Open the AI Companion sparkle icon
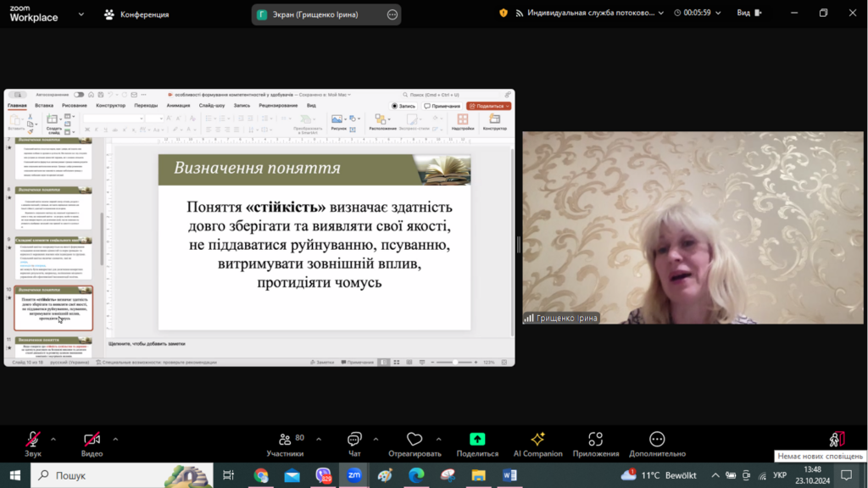868x488 pixels. tap(537, 440)
